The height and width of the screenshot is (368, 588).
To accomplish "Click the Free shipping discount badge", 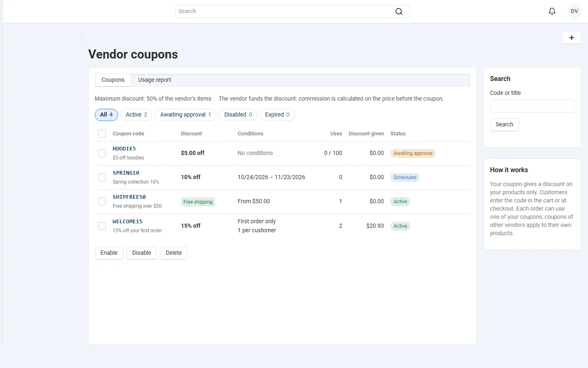I will [x=198, y=202].
